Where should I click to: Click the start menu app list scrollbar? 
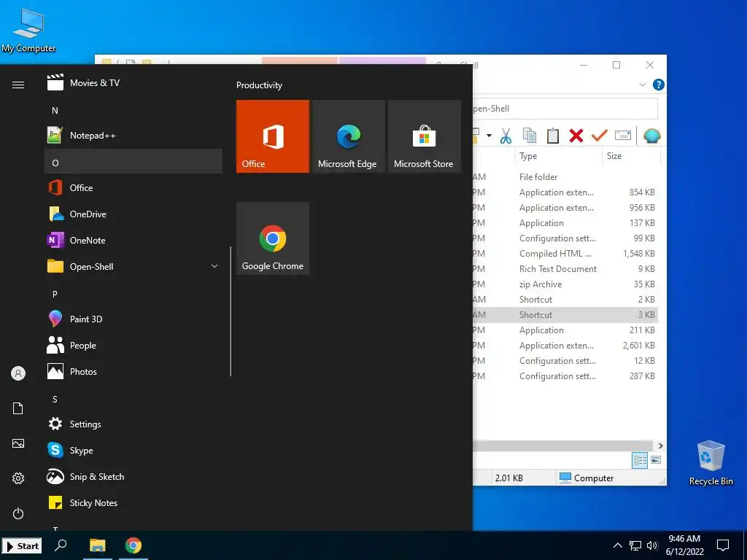231,311
